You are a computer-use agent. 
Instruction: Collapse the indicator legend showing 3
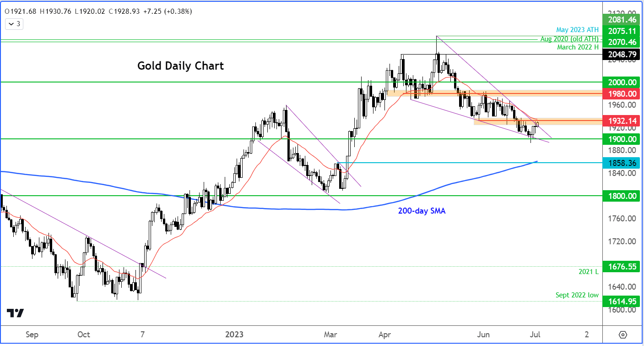pos(13,24)
